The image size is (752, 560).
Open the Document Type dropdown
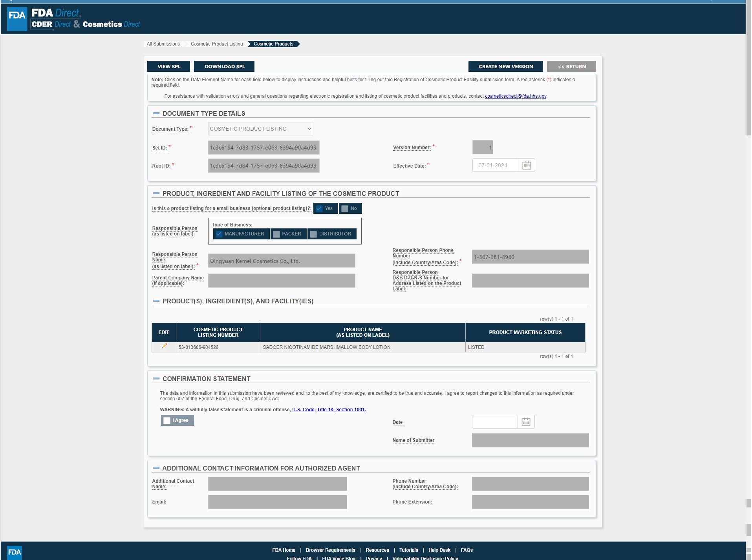point(260,129)
